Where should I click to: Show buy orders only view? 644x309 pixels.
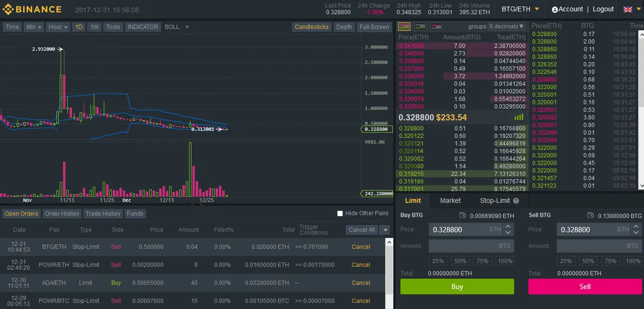click(420, 27)
